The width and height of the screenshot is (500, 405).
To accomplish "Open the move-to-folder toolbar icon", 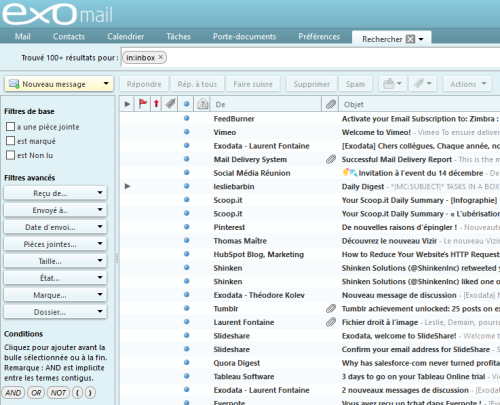I will click(392, 84).
